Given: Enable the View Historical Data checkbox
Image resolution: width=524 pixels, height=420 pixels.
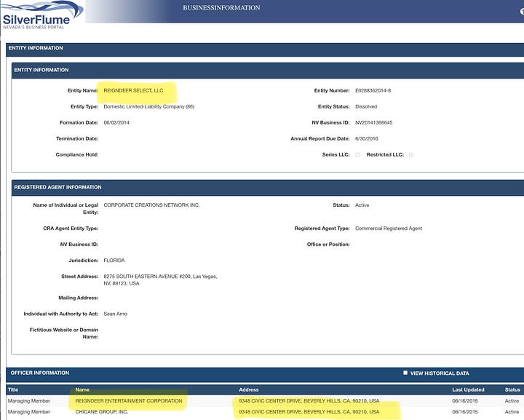Looking at the screenshot, I should pyautogui.click(x=405, y=373).
